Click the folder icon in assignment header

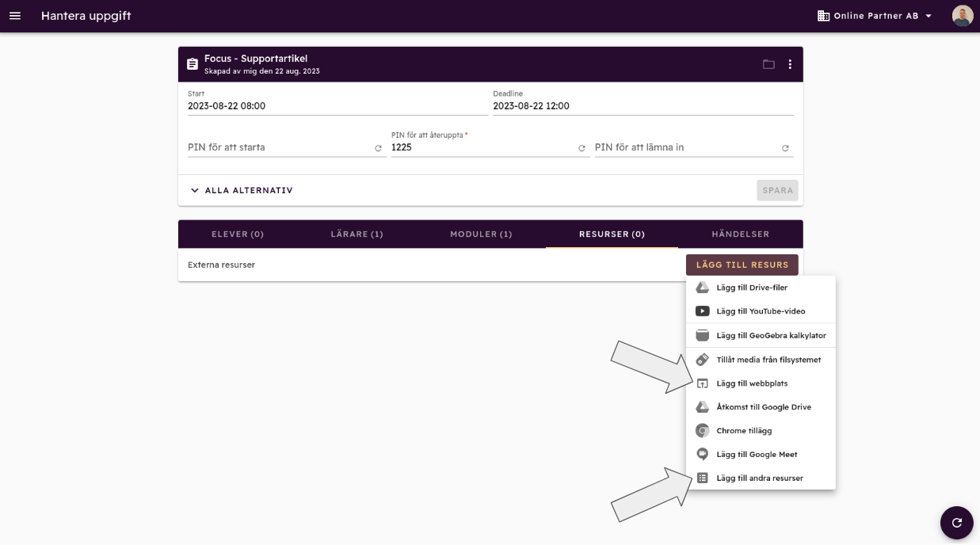(768, 64)
